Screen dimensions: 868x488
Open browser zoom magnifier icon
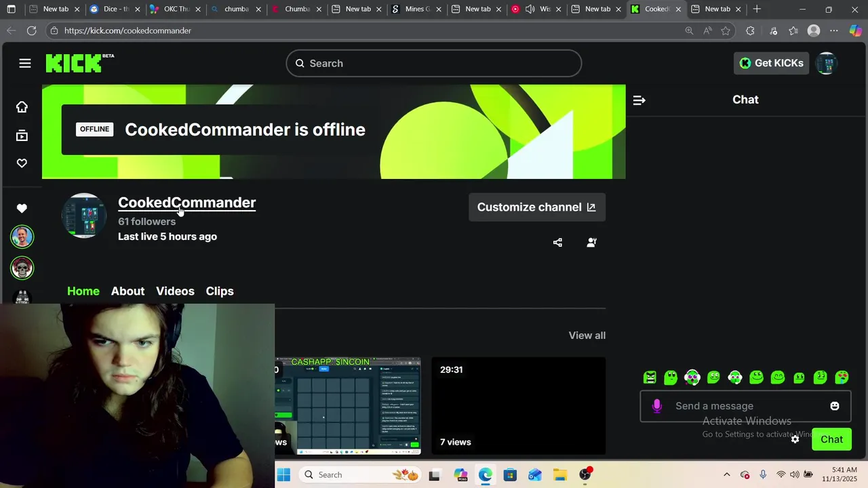tap(689, 30)
